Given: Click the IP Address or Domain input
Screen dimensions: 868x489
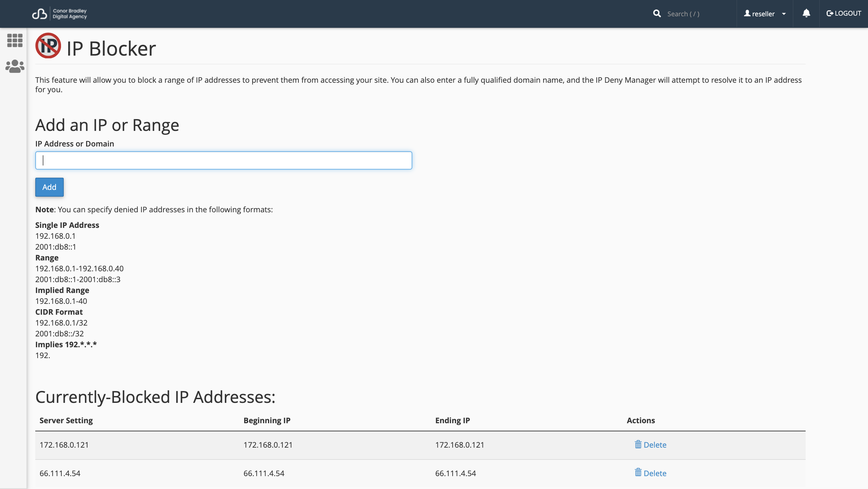Looking at the screenshot, I should pyautogui.click(x=223, y=160).
